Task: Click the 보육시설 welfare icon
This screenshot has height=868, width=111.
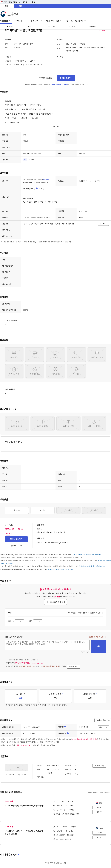Action: point(55,371)
